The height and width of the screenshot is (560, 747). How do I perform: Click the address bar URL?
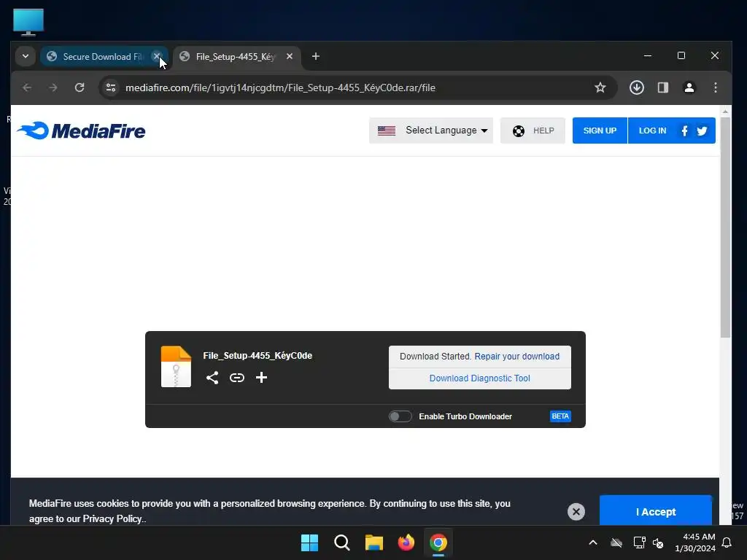point(280,87)
